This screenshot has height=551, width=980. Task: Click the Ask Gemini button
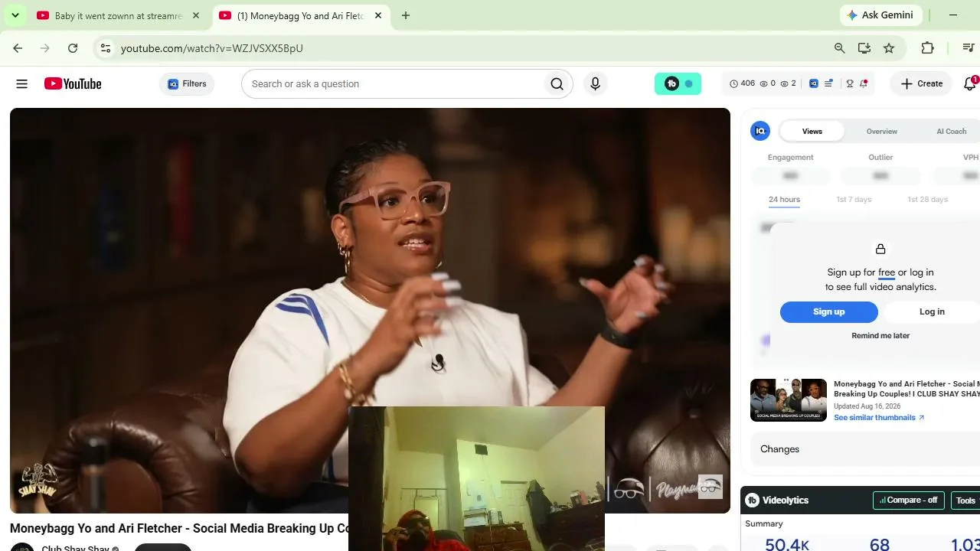point(880,15)
